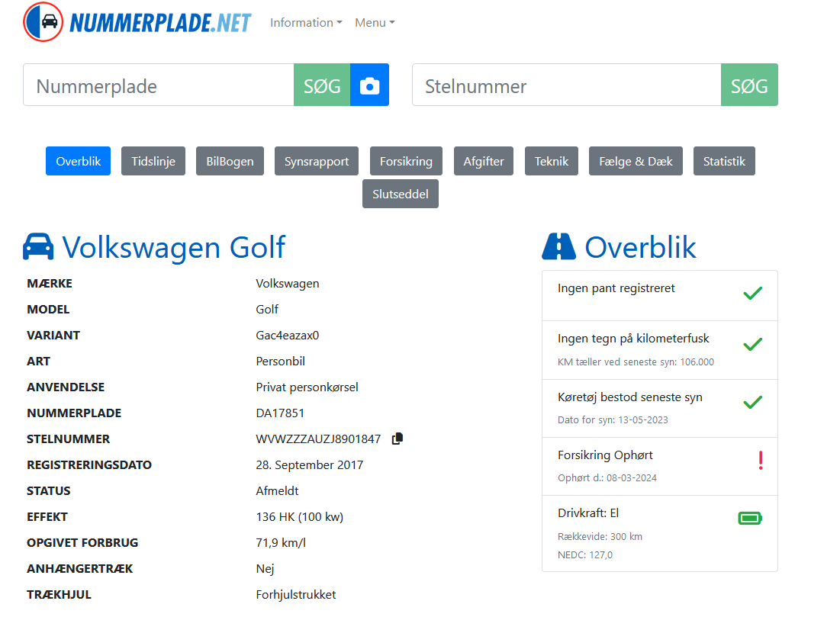Open the camera plate scan button
This screenshot has height=617, width=840.
[x=369, y=85]
